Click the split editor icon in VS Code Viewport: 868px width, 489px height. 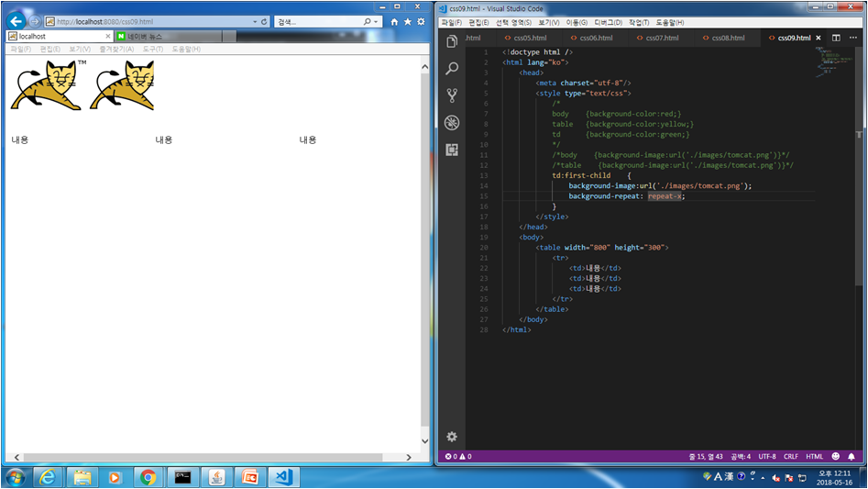836,38
